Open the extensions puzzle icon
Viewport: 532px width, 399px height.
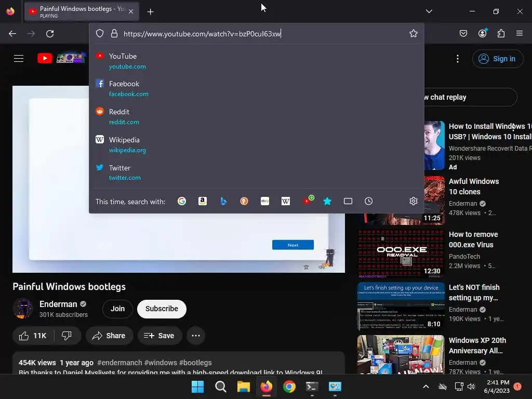click(501, 33)
